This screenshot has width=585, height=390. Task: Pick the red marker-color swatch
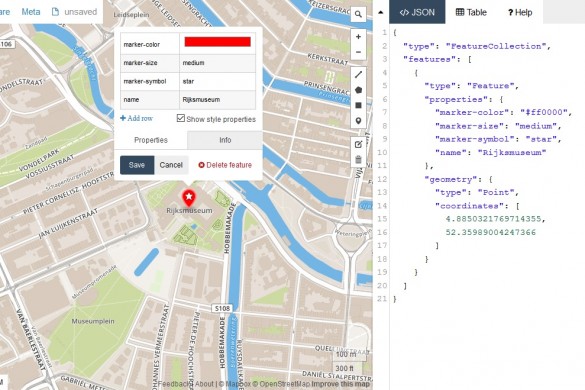(x=218, y=42)
